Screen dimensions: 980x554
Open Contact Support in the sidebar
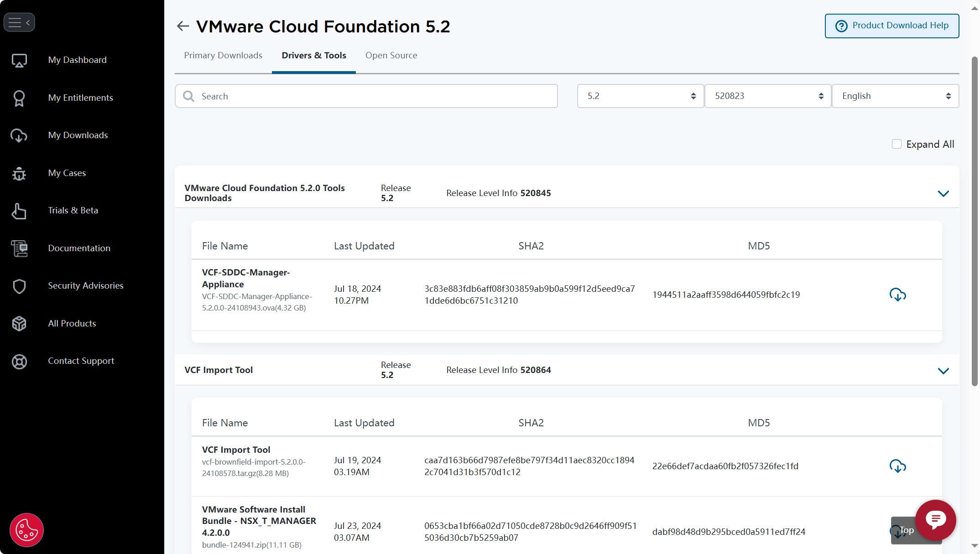point(81,361)
